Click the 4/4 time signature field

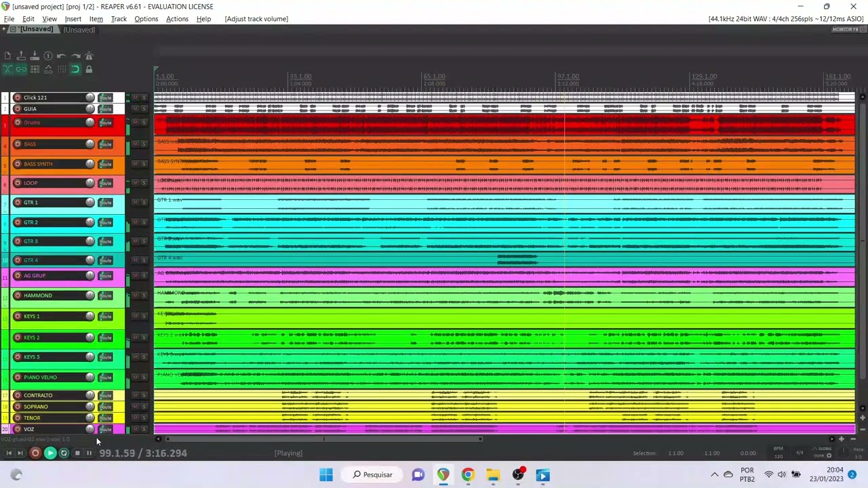[x=800, y=453]
